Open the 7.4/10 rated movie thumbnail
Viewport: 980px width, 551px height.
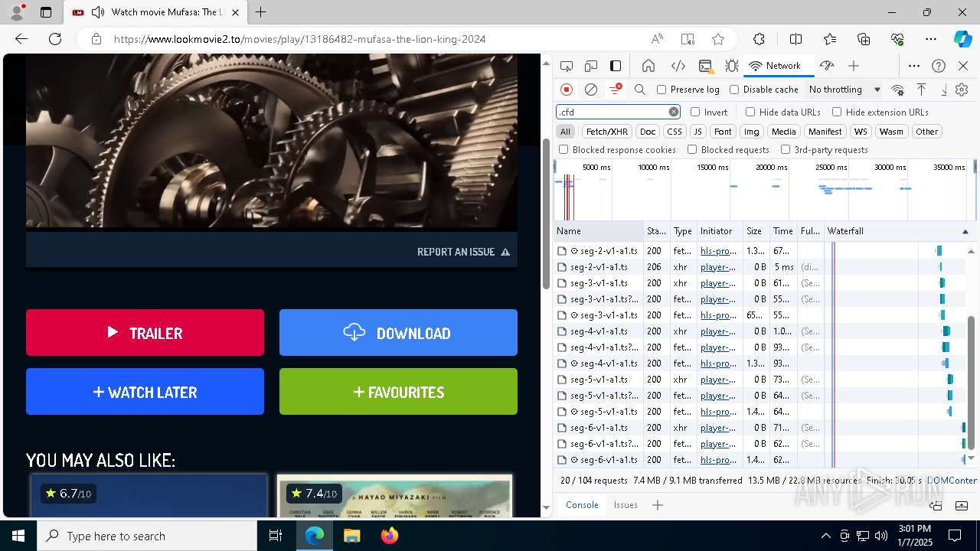[394, 496]
